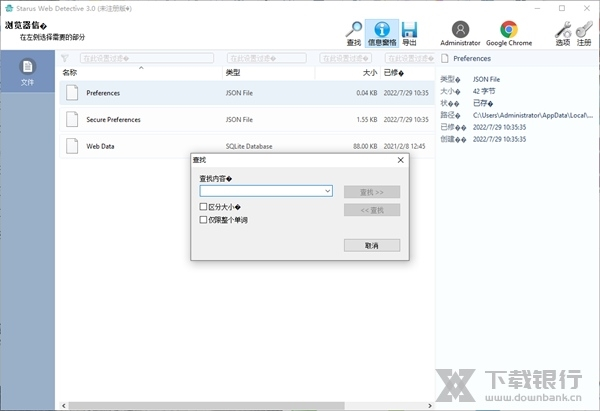
Task: Click the Starus Web Detective title icon
Action: click(9, 8)
